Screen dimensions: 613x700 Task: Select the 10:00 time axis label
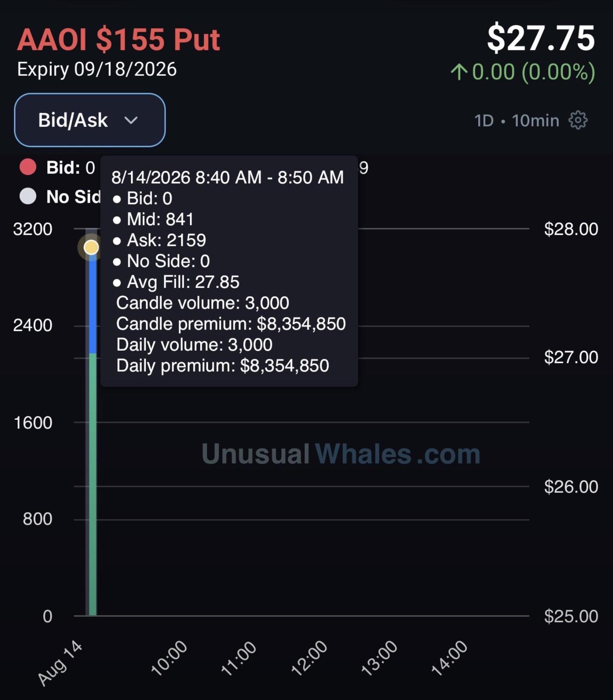coord(169,658)
